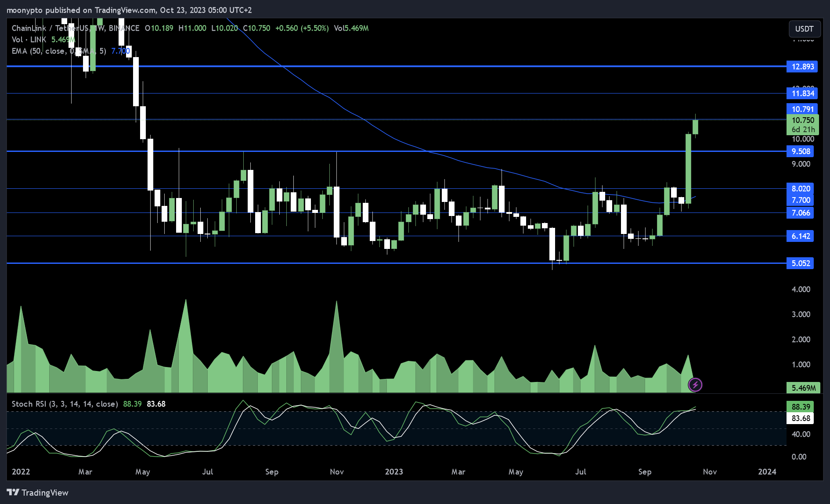Select the 9.508 support level label
Viewport: 830px width, 504px height.
click(800, 151)
